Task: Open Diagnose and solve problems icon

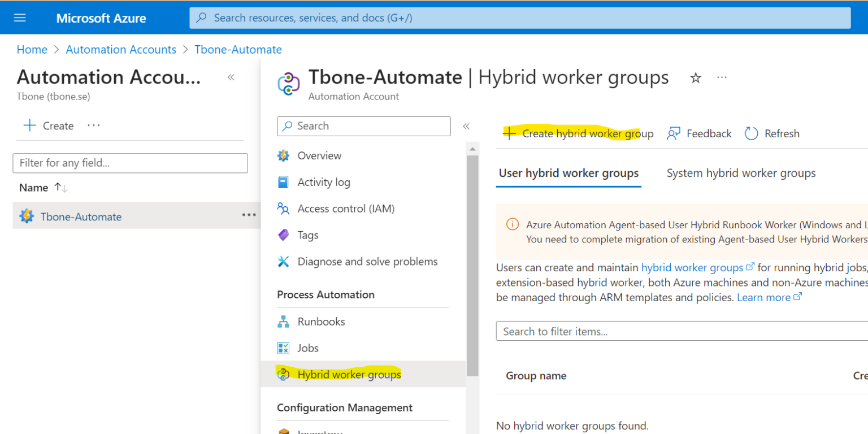Action: 284,261
